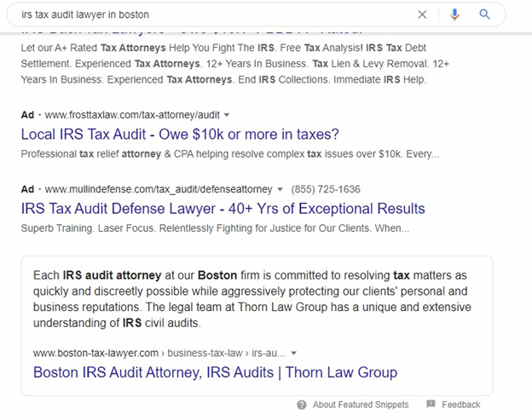Open the 'About Featured Snippets' link

coord(361,405)
